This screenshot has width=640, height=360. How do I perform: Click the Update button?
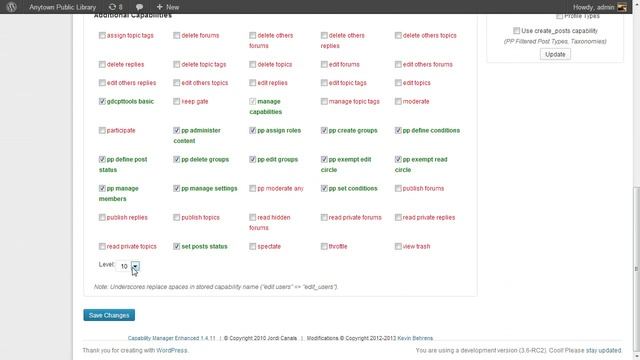tap(555, 54)
